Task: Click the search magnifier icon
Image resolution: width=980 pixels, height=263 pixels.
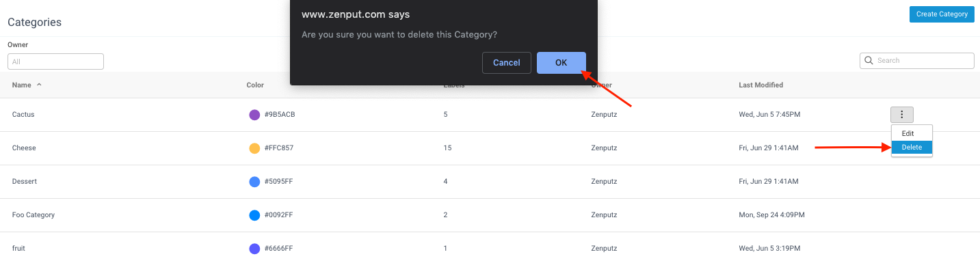Action: point(869,60)
